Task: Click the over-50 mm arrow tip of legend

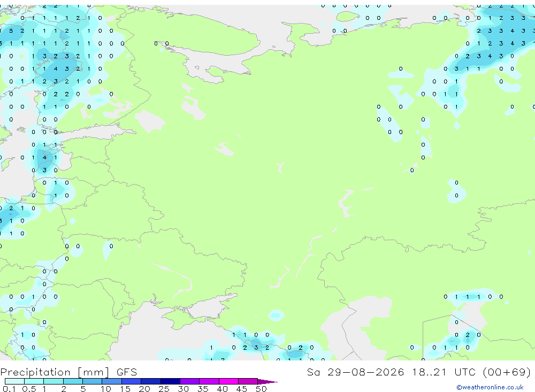Action: tap(267, 381)
